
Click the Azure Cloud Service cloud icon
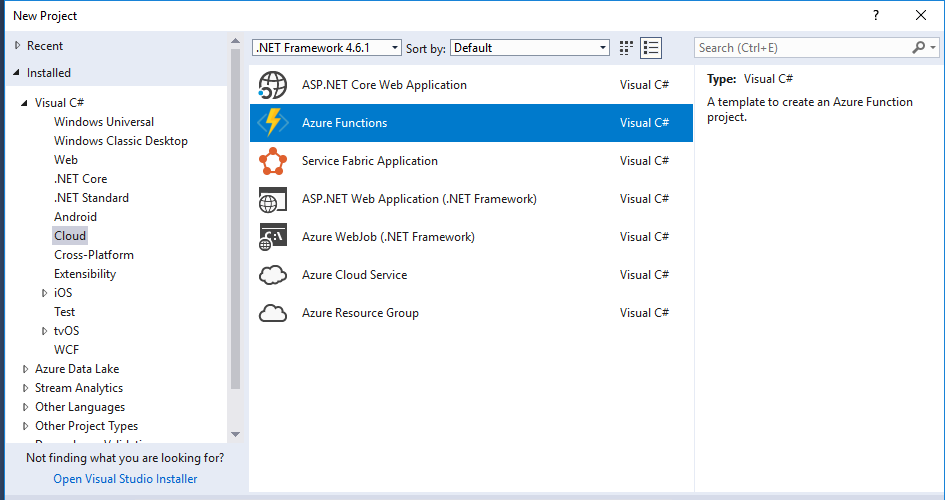272,275
